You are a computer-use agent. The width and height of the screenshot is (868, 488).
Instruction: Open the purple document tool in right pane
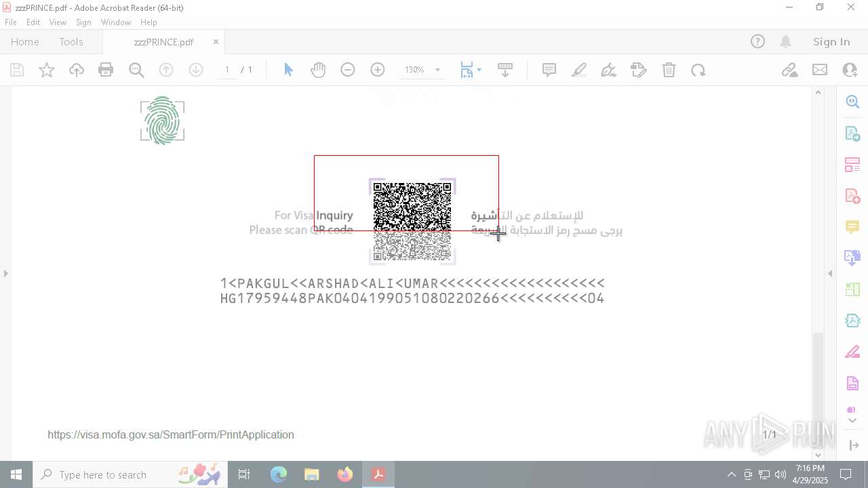(852, 384)
